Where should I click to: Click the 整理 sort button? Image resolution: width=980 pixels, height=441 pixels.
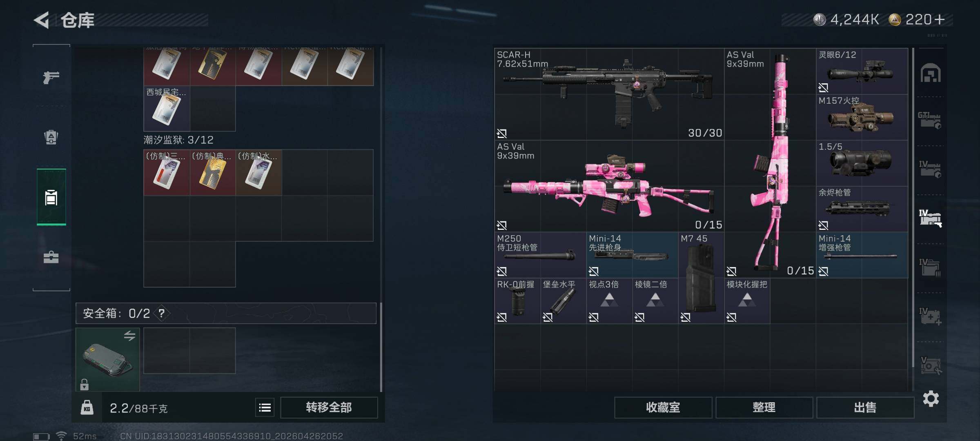point(764,408)
